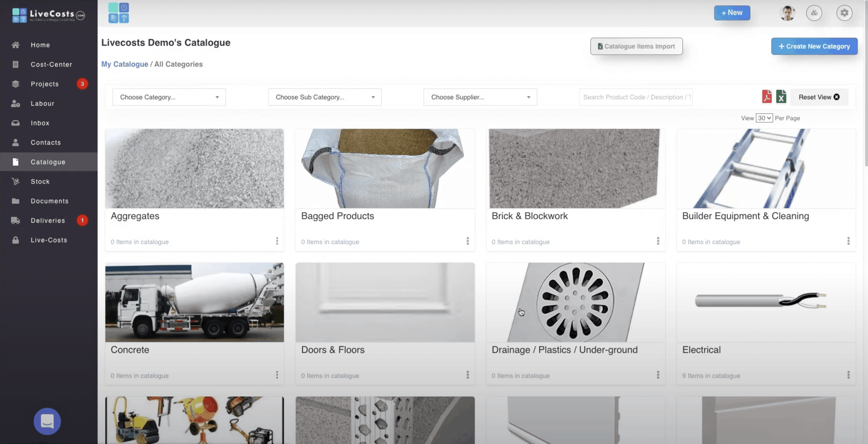The height and width of the screenshot is (444, 868).
Task: Open the Electrical cable thumbnail
Action: pyautogui.click(x=766, y=302)
